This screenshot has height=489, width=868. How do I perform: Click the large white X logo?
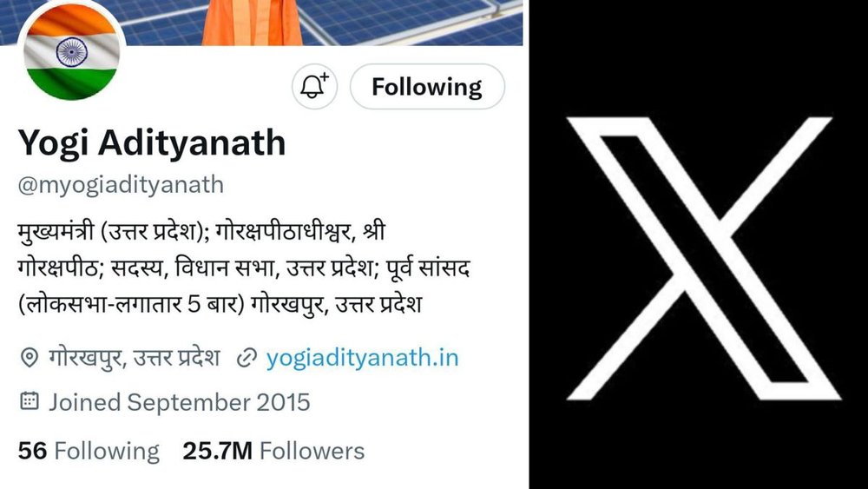point(704,259)
